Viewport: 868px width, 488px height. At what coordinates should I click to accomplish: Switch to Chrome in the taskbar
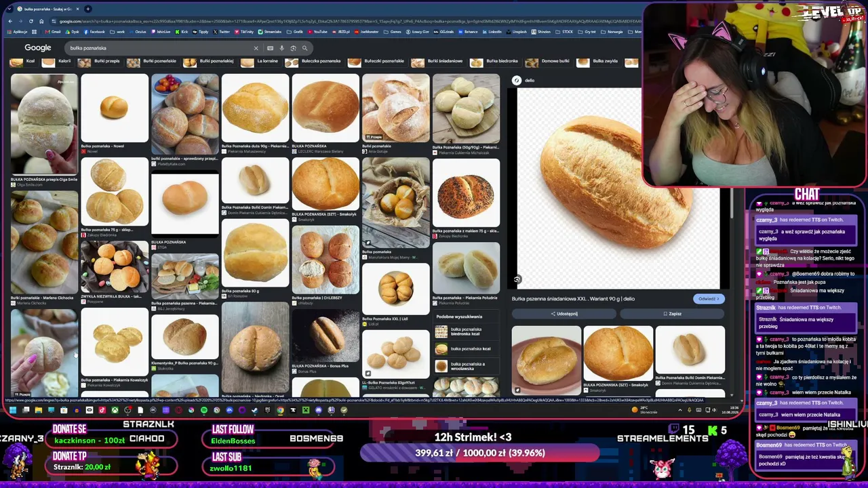(x=280, y=410)
